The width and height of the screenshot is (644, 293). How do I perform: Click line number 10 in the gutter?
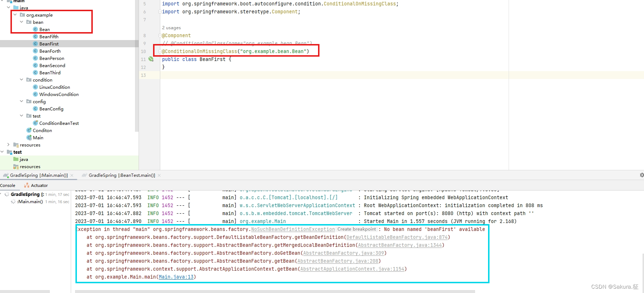143,51
